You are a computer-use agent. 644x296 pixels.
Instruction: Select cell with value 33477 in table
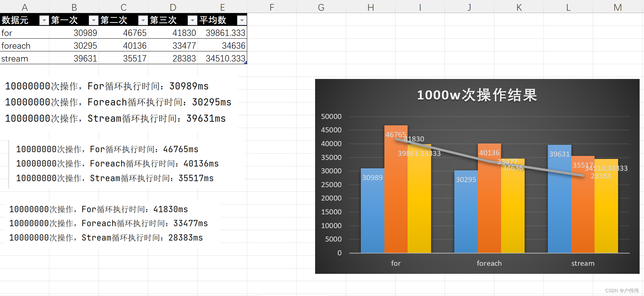(x=173, y=46)
